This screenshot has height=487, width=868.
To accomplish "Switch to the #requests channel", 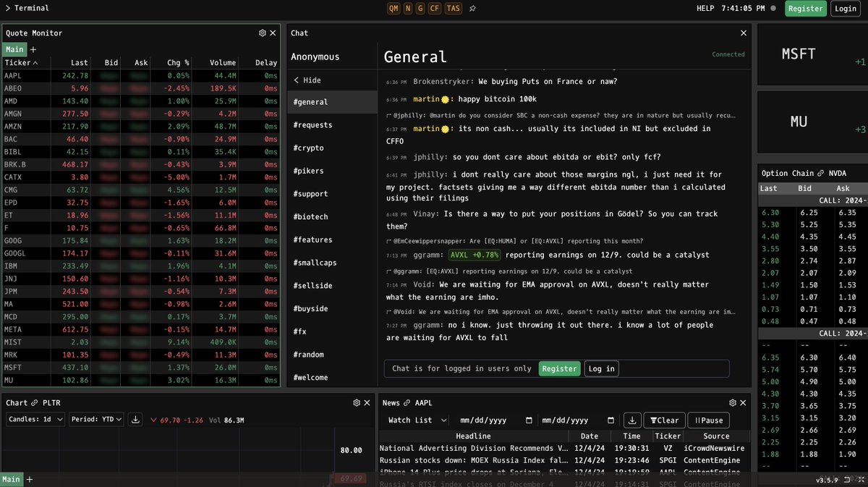I will (x=332, y=125).
